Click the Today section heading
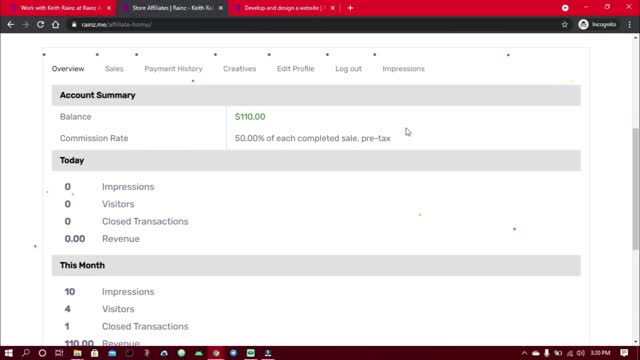Screen dimensions: 640x360 point(72,160)
